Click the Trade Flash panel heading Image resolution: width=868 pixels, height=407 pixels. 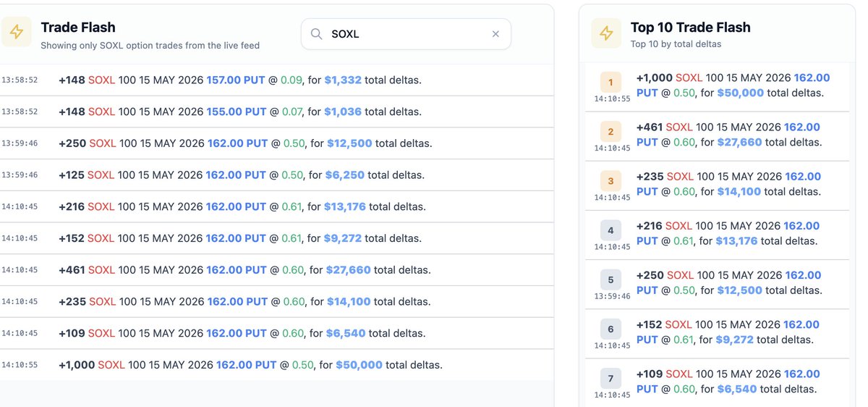(x=78, y=28)
